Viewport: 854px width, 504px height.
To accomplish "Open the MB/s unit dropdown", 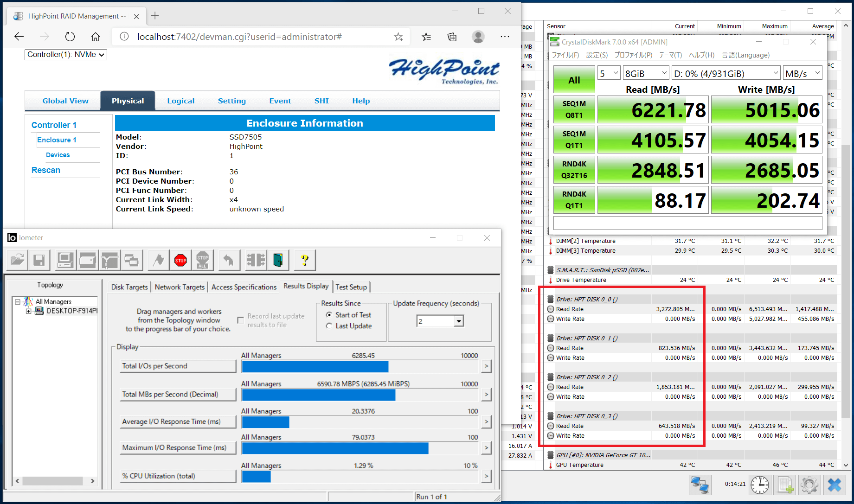I will [x=803, y=73].
